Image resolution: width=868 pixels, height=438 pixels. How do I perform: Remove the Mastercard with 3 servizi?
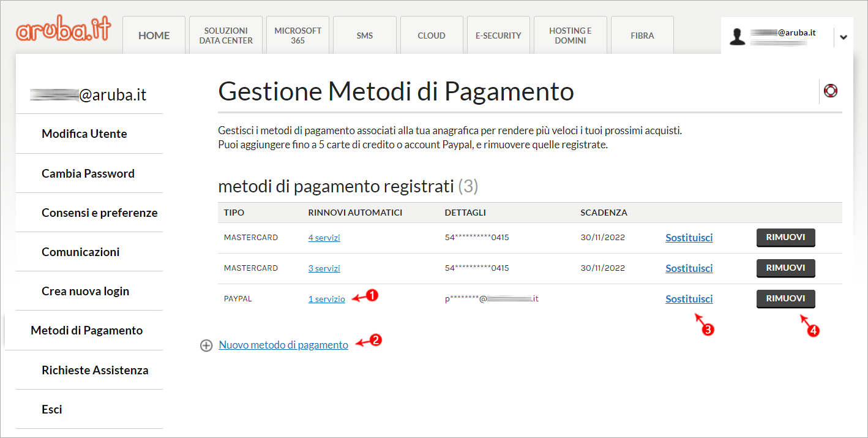[786, 268]
